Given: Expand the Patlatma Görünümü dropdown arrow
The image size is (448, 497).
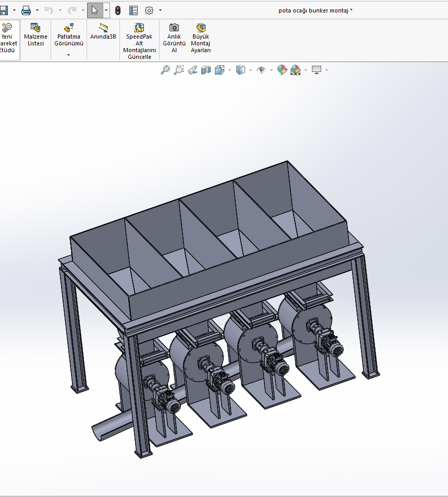Looking at the screenshot, I should pyautogui.click(x=68, y=55).
